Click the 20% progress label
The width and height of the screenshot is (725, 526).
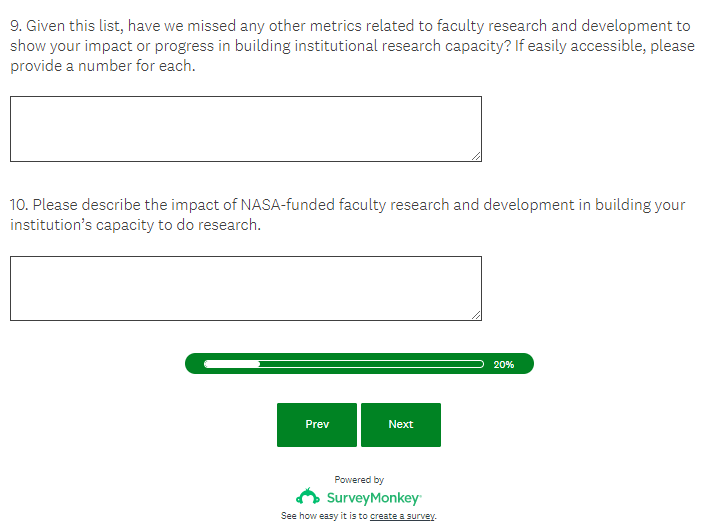(x=503, y=365)
